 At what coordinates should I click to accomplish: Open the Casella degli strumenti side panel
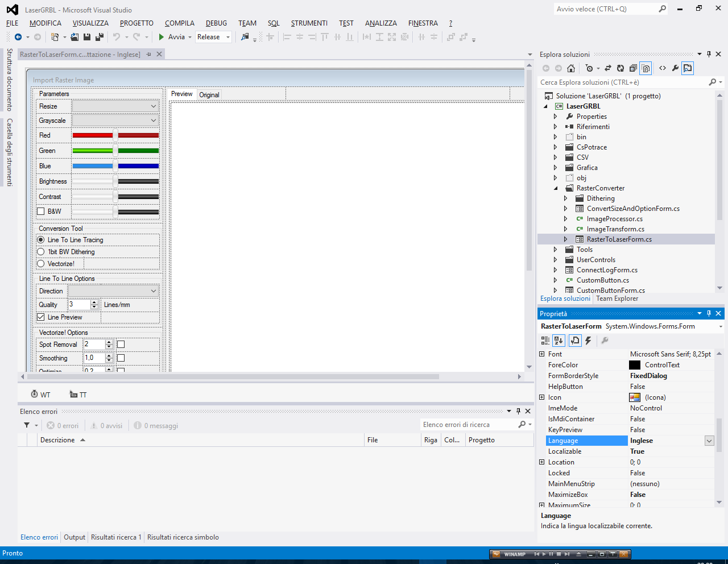(x=9, y=152)
